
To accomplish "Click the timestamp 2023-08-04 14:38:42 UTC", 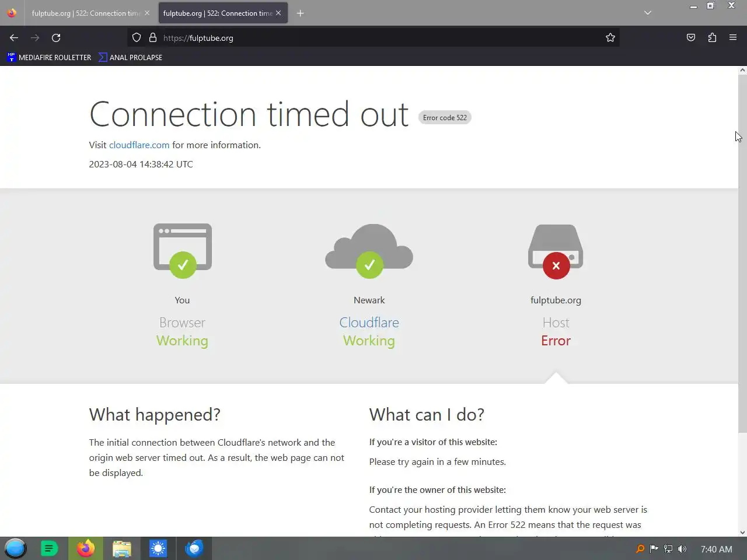I will (141, 164).
